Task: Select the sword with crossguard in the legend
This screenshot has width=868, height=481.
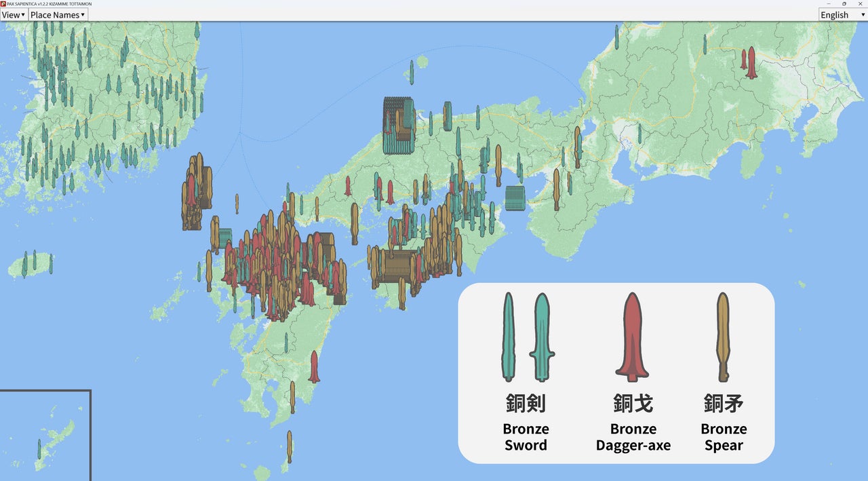Action: (542, 336)
